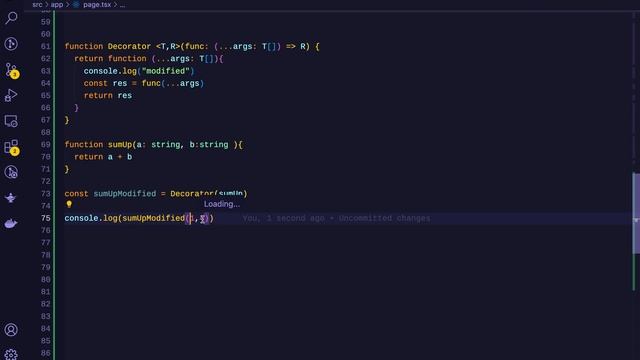The height and width of the screenshot is (360, 640).
Task: Click the 'Uncommitted changes' blame annotation on line 75
Action: pos(384,218)
